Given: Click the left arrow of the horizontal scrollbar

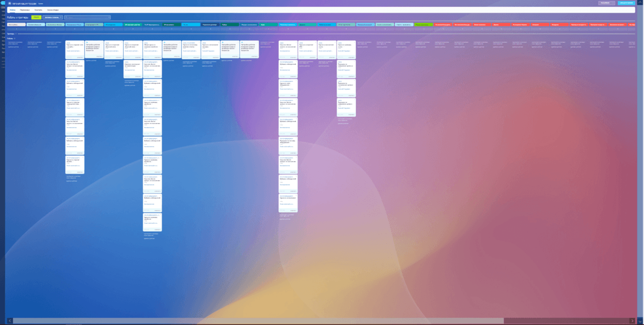Looking at the screenshot, I should 10,321.
